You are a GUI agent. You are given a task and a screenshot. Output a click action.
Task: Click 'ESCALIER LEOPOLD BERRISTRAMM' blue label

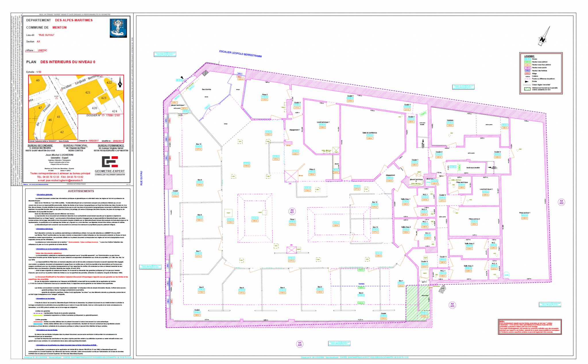241,54
